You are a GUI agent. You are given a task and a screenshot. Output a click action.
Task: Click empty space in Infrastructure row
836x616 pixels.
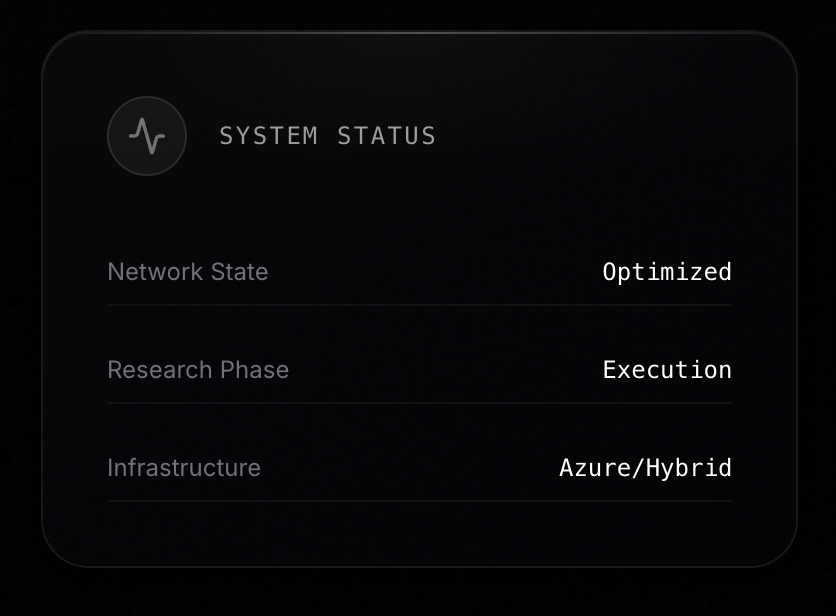410,468
